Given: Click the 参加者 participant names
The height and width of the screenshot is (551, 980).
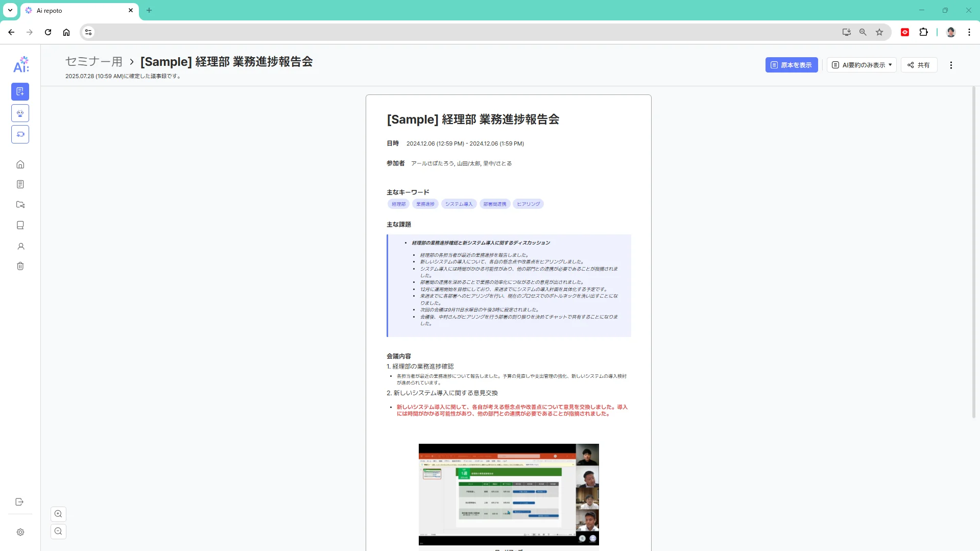Looking at the screenshot, I should [x=461, y=164].
